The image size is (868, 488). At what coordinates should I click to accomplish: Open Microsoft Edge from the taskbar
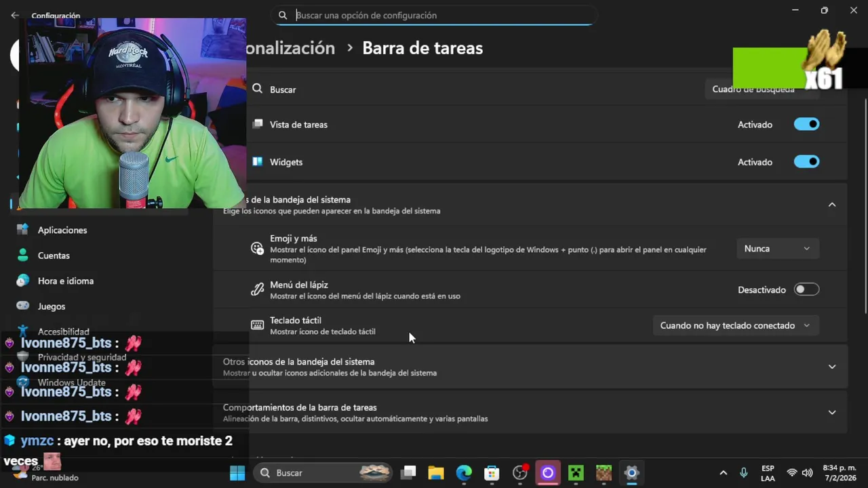(x=464, y=472)
